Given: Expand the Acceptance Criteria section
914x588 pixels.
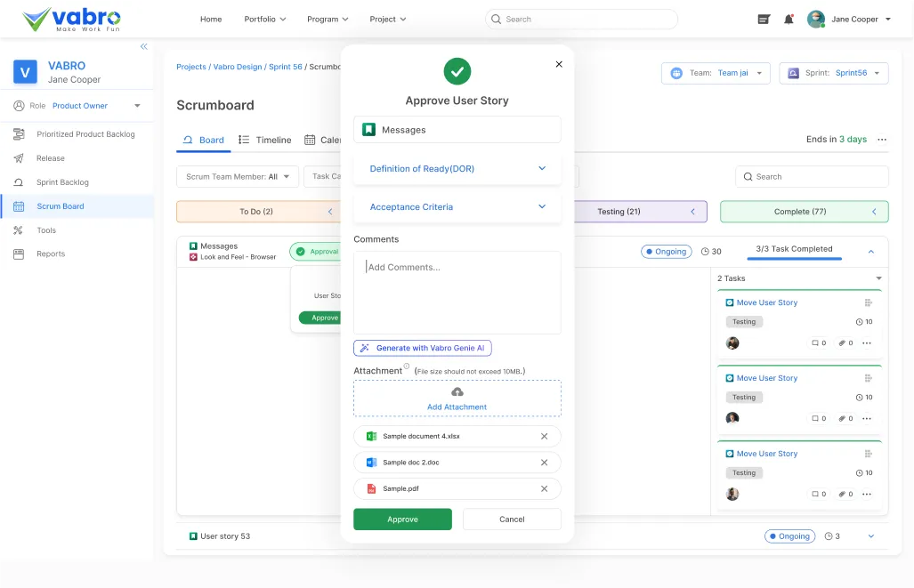Looking at the screenshot, I should coord(457,205).
